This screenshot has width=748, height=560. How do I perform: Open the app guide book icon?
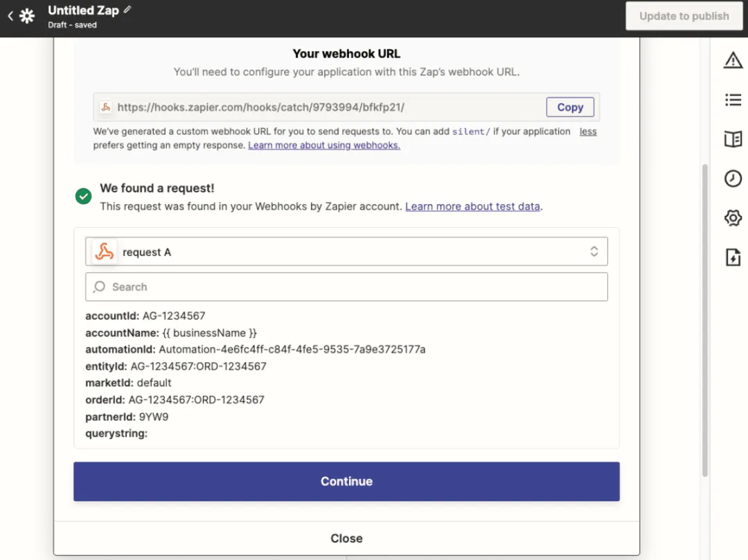(733, 138)
